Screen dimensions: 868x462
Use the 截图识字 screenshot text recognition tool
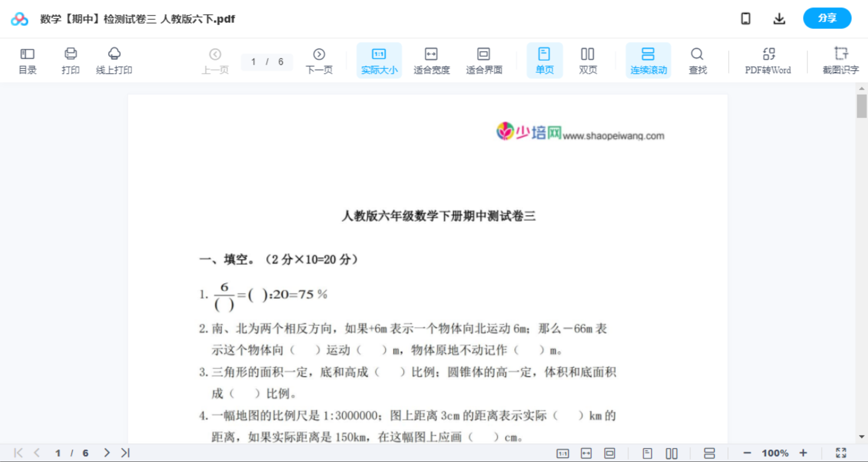[841, 60]
